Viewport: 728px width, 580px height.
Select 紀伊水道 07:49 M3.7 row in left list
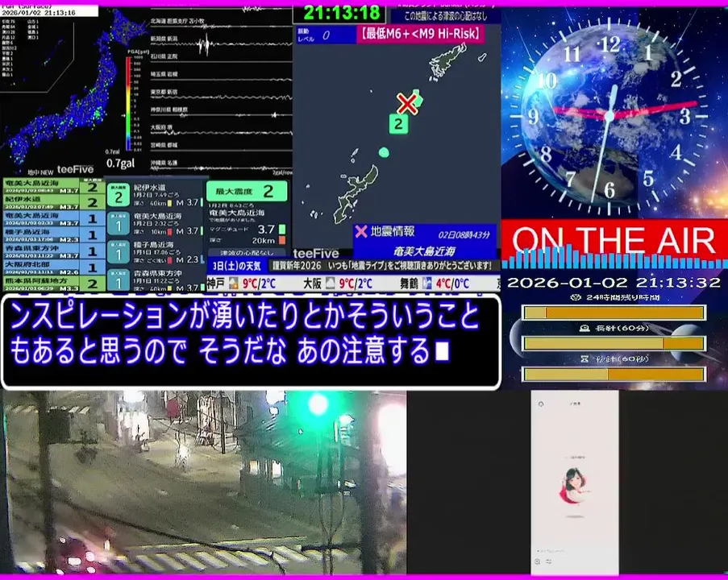(x=54, y=202)
